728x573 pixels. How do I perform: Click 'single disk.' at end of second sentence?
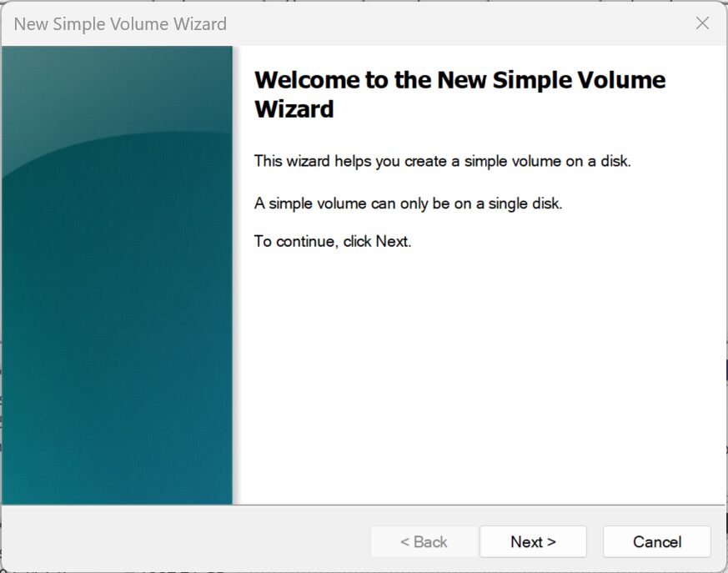(x=525, y=204)
